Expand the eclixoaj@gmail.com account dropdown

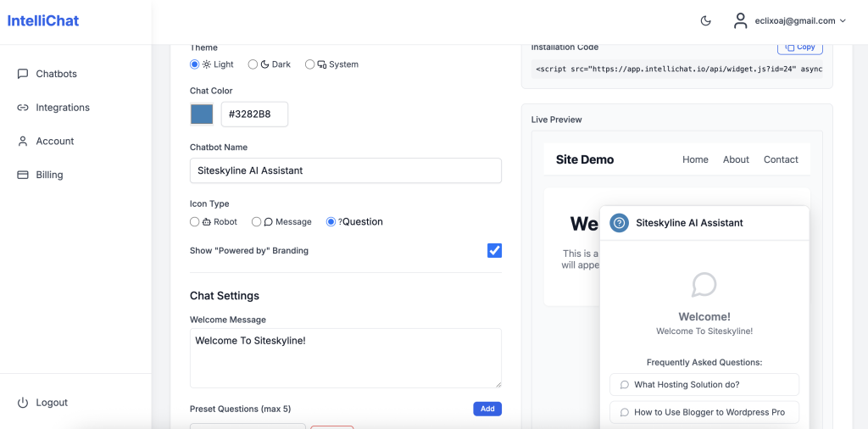pos(800,21)
